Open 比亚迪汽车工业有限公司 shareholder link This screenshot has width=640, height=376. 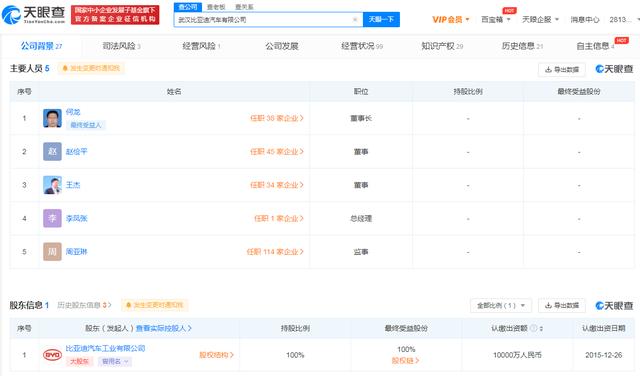(105, 348)
